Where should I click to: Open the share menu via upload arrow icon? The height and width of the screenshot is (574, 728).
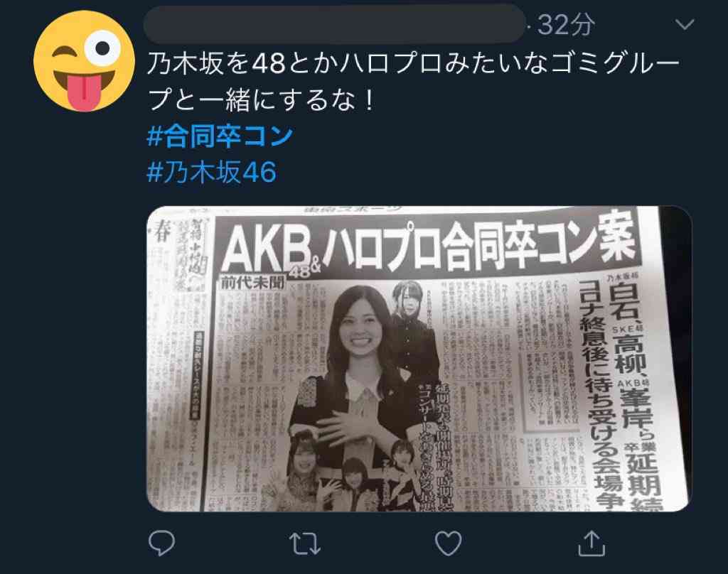click(591, 543)
